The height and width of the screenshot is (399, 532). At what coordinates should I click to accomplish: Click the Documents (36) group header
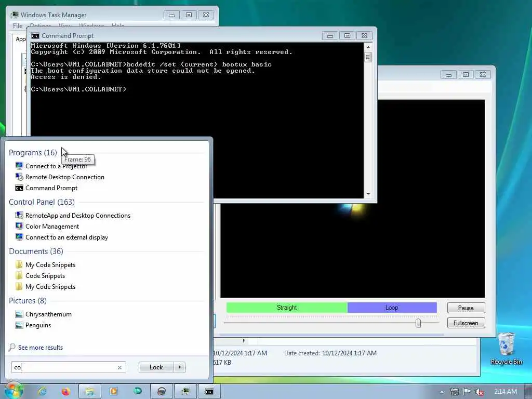36,251
